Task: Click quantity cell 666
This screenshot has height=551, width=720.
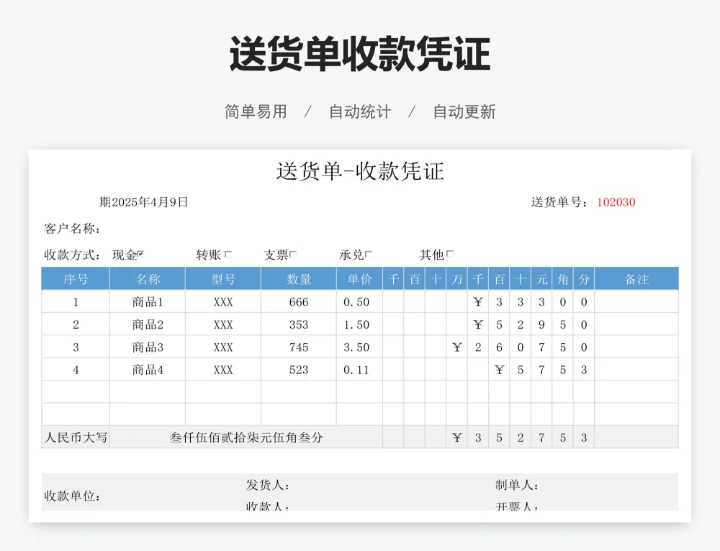Action: (x=298, y=302)
